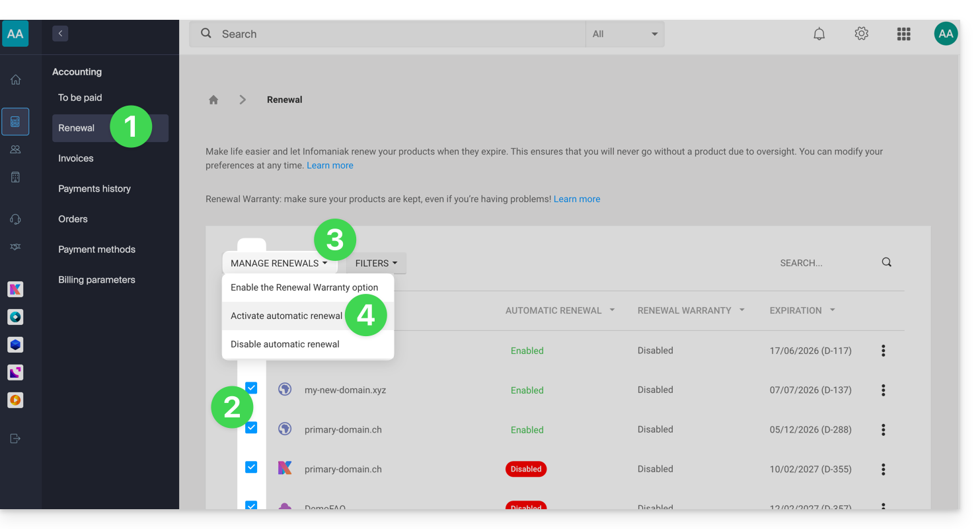Click the notifications bell icon

point(819,34)
